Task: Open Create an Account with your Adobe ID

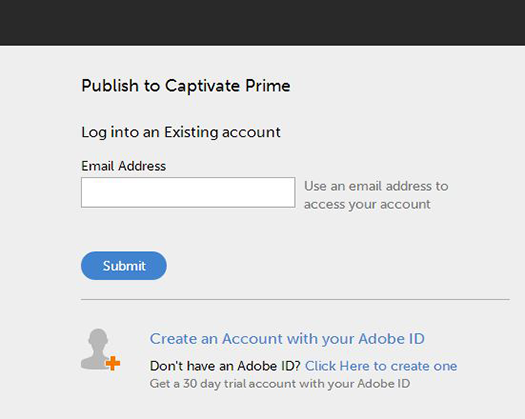Action: [287, 339]
